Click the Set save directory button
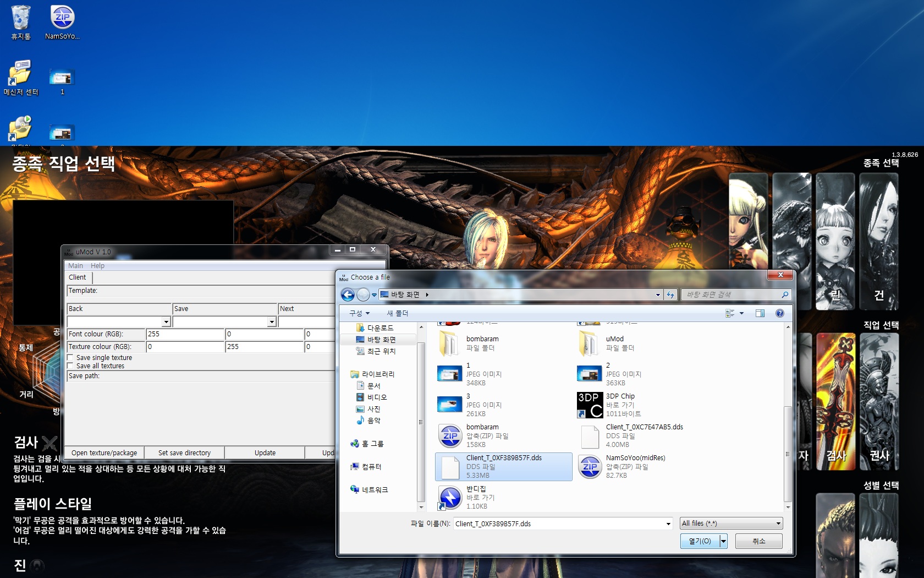This screenshot has height=578, width=924. [x=184, y=453]
